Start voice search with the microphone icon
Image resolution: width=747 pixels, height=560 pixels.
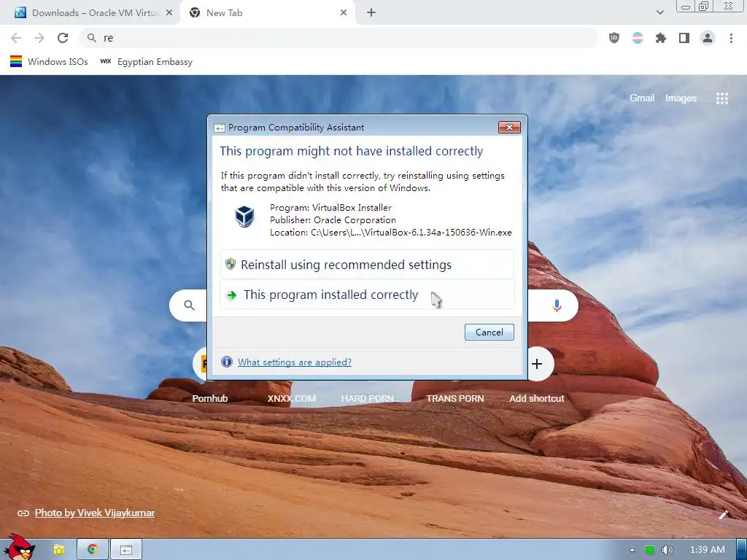pyautogui.click(x=557, y=306)
